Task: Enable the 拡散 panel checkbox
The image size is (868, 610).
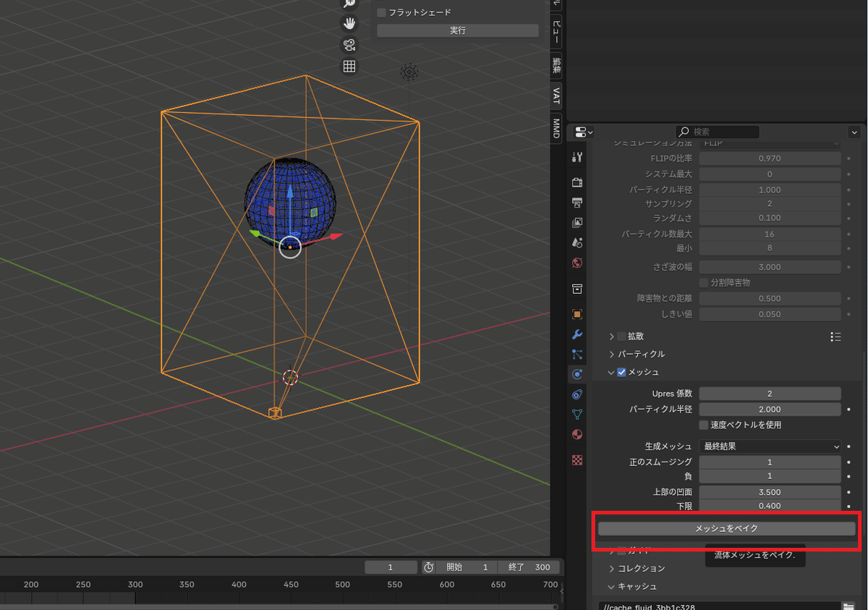Action: click(x=621, y=336)
